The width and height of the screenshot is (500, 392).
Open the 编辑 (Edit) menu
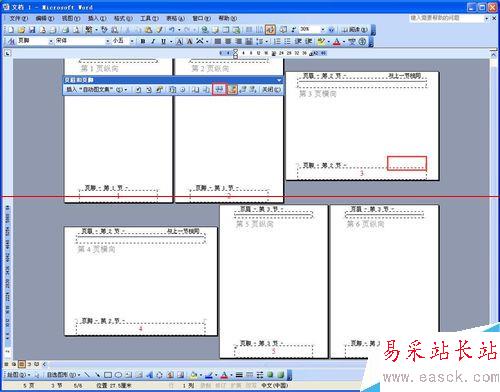coord(44,18)
